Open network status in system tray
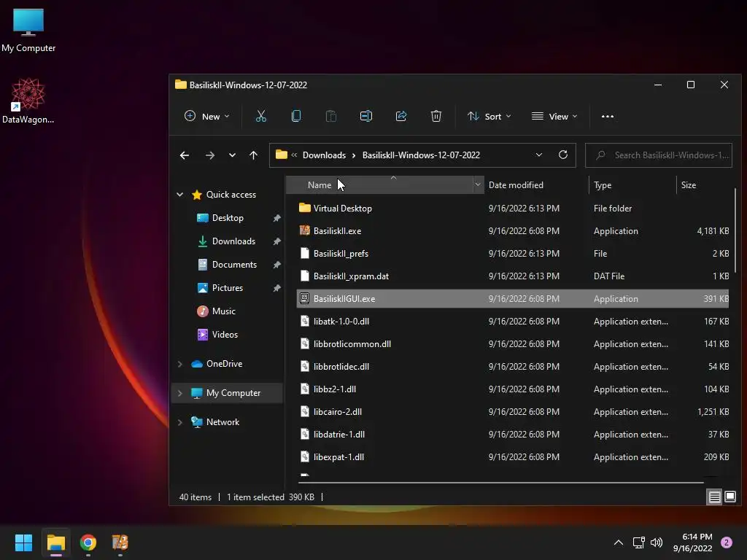 click(x=638, y=542)
